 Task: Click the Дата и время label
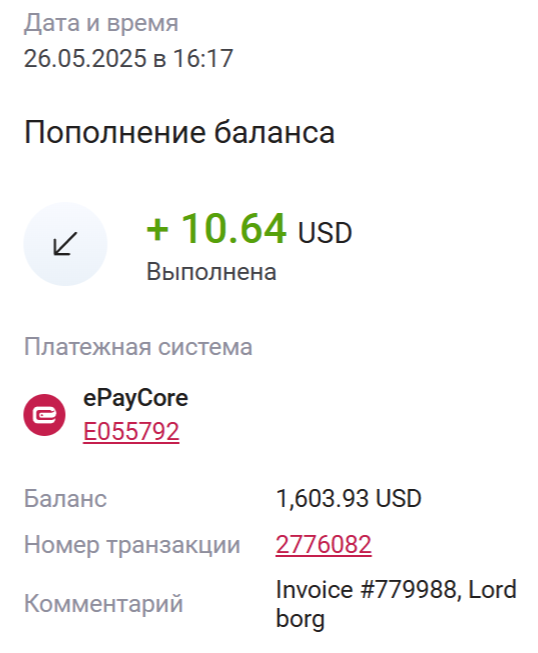pyautogui.click(x=101, y=23)
